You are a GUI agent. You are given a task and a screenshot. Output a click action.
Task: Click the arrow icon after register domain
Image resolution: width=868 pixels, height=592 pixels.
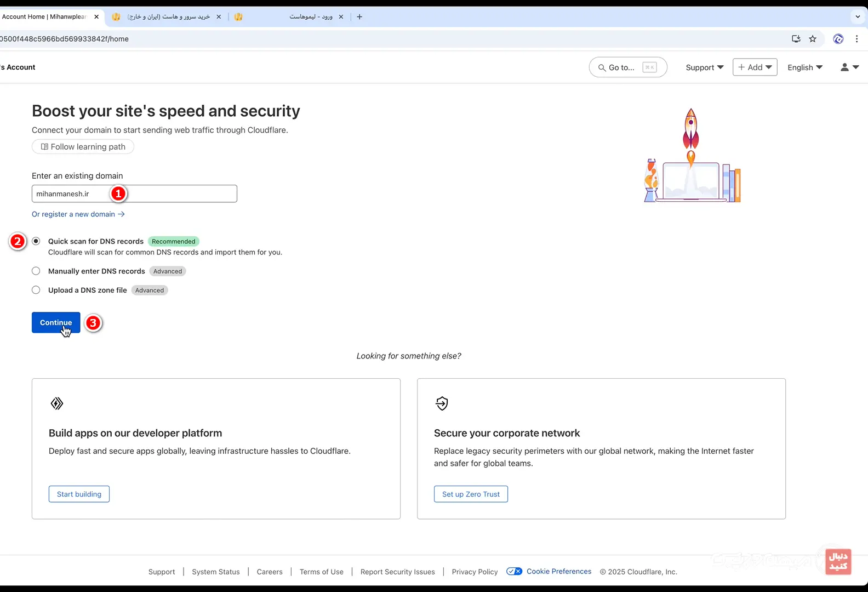pyautogui.click(x=121, y=214)
